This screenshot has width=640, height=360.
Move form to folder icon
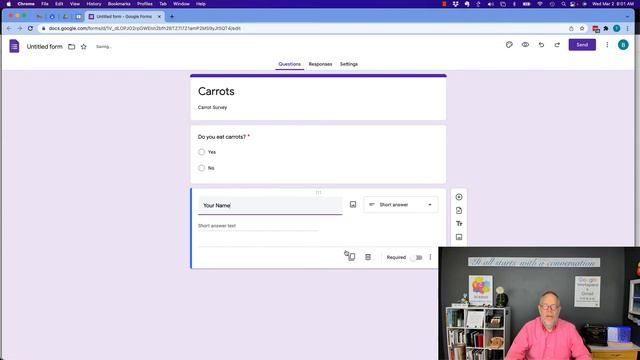pos(71,47)
